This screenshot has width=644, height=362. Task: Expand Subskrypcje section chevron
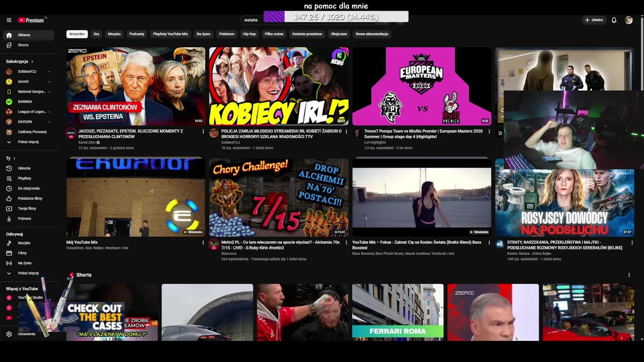click(32, 61)
